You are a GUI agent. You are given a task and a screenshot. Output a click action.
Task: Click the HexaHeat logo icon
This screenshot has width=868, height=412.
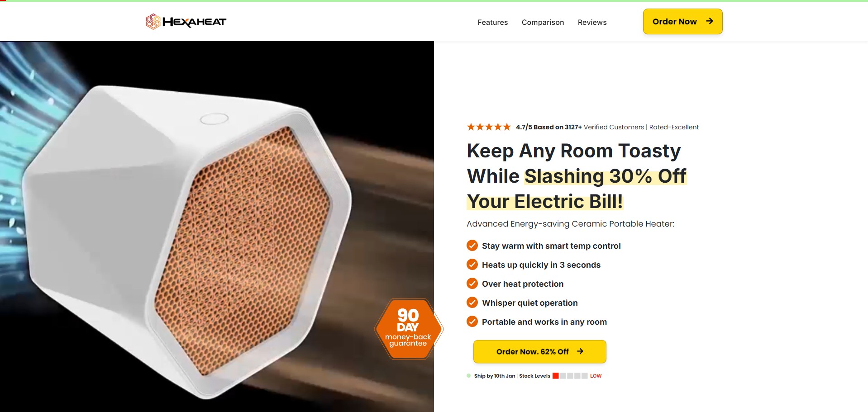coord(153,21)
